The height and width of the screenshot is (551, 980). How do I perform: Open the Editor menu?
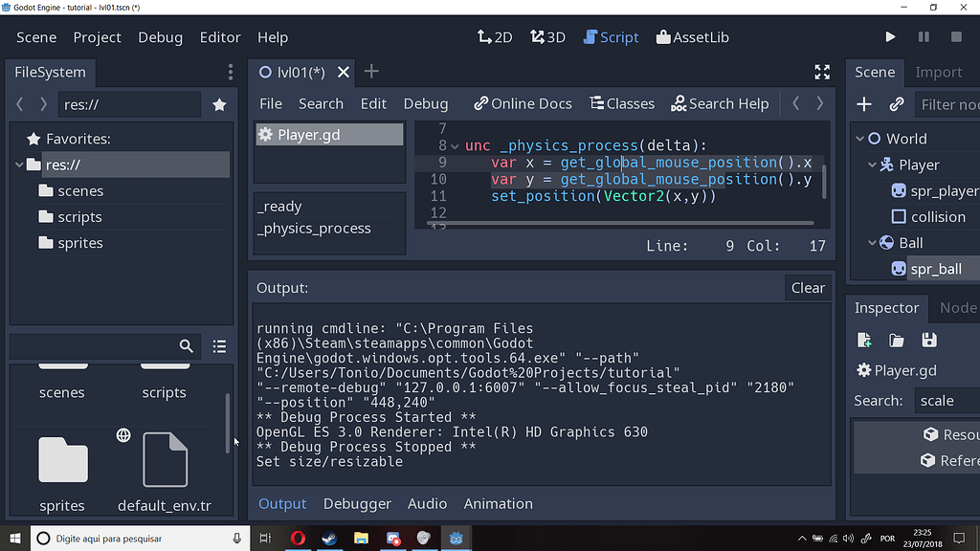point(220,37)
